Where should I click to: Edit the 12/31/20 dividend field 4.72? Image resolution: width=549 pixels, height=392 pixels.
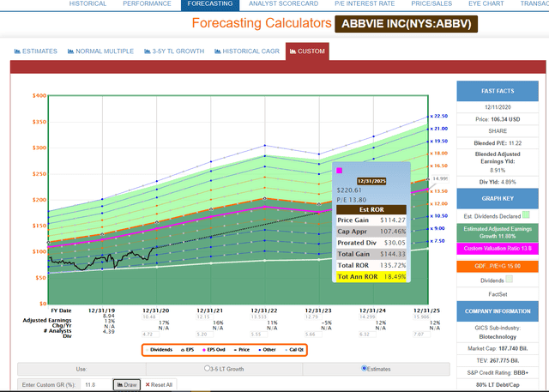coord(150,335)
